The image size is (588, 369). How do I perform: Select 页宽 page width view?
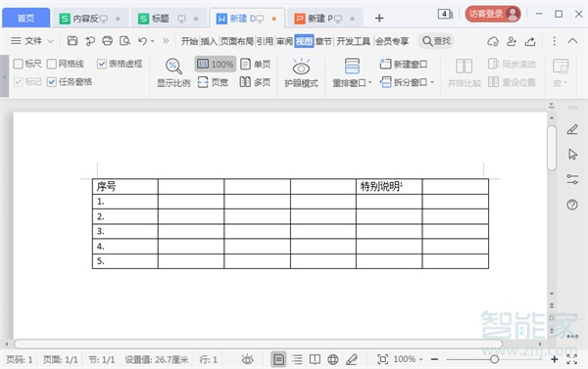coord(213,81)
